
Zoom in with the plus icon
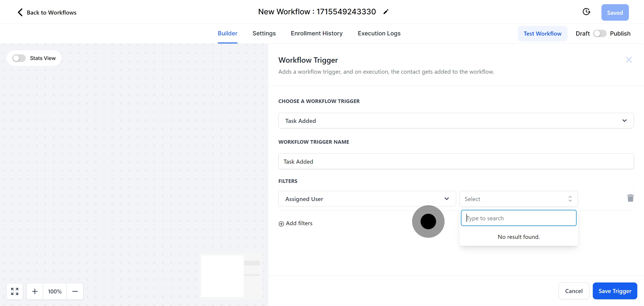click(x=35, y=291)
